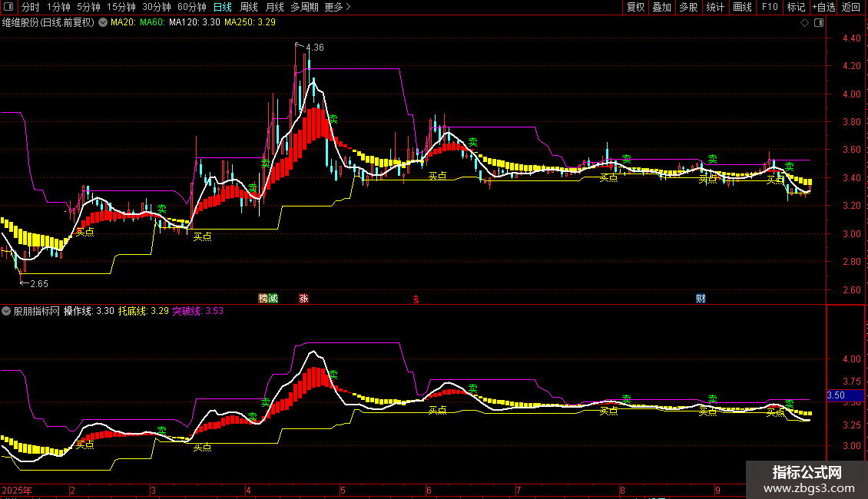Image resolution: width=868 pixels, height=499 pixels.
Task: Click the red 涨 event marker
Action: (x=303, y=298)
